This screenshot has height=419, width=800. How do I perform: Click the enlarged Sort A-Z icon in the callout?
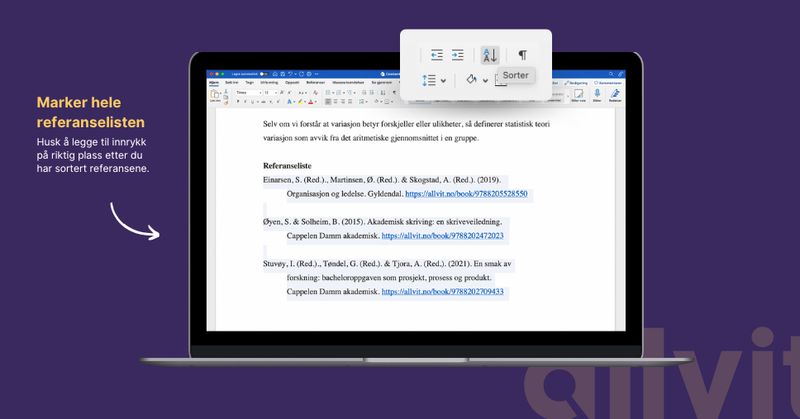tap(490, 55)
